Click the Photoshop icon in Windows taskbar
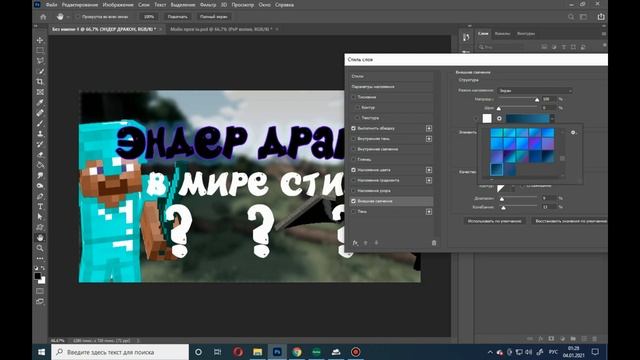640x360 pixels. pyautogui.click(x=277, y=352)
